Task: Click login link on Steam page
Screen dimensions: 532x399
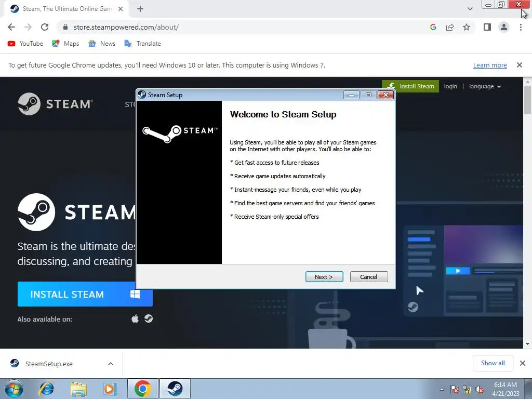Action: (x=450, y=86)
